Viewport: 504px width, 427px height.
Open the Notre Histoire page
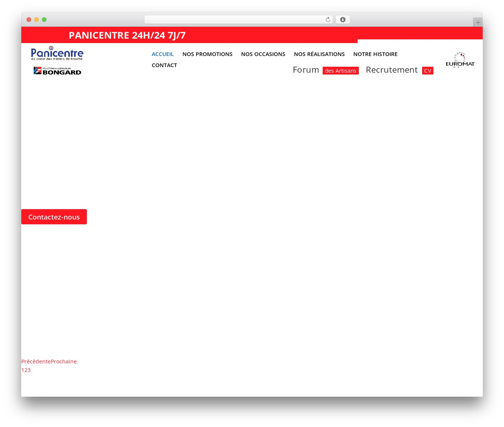[x=375, y=54]
